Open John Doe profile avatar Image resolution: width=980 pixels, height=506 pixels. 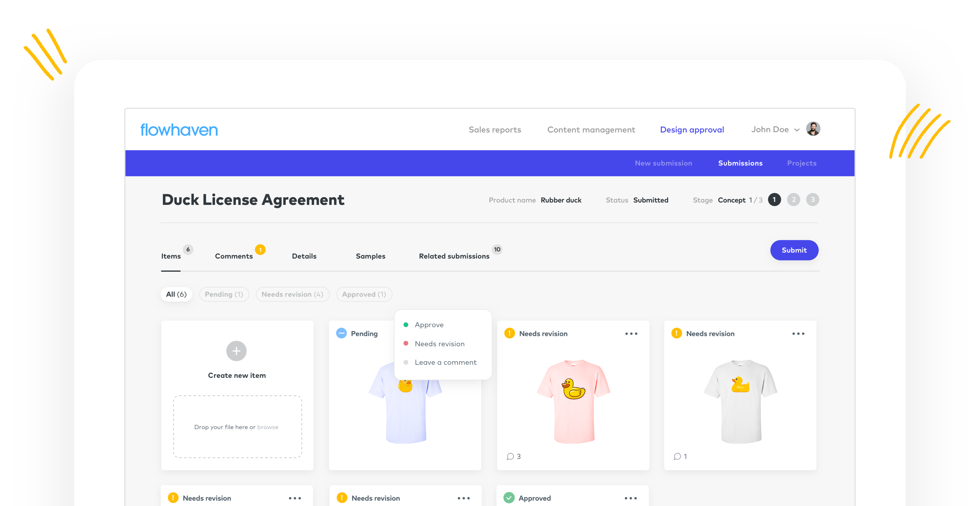tap(813, 129)
